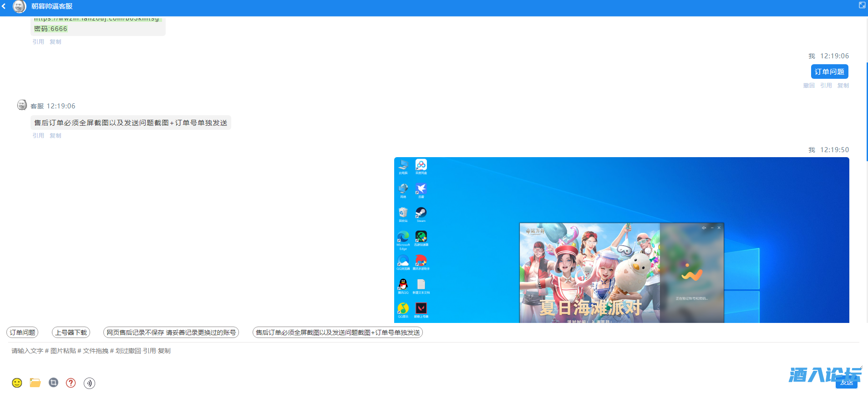Image resolution: width=868 pixels, height=394 pixels.
Task: Quote the sent 订单问题 message via 引用
Action: (826, 86)
